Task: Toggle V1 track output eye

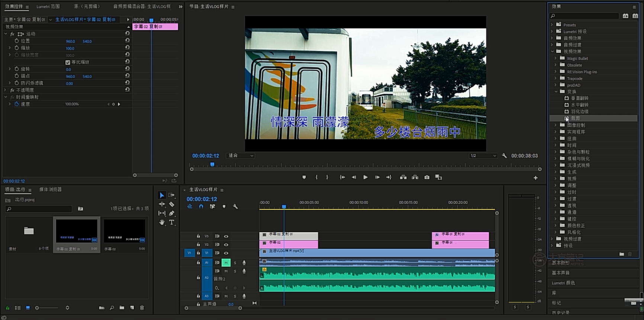Action: tap(226, 253)
